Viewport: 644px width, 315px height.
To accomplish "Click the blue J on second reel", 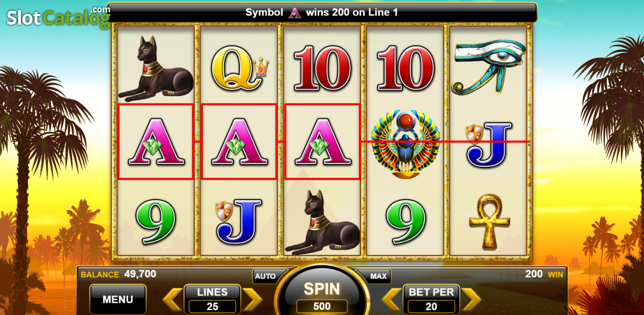I will [239, 219].
